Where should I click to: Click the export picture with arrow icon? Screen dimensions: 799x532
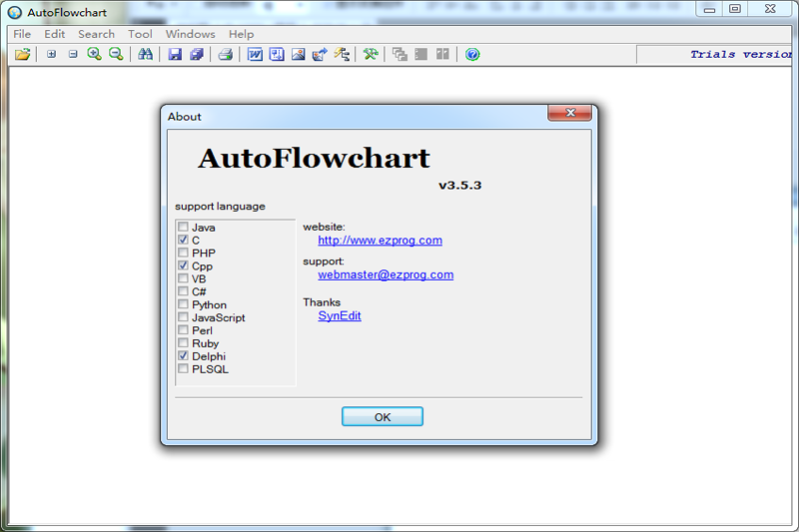[x=320, y=54]
